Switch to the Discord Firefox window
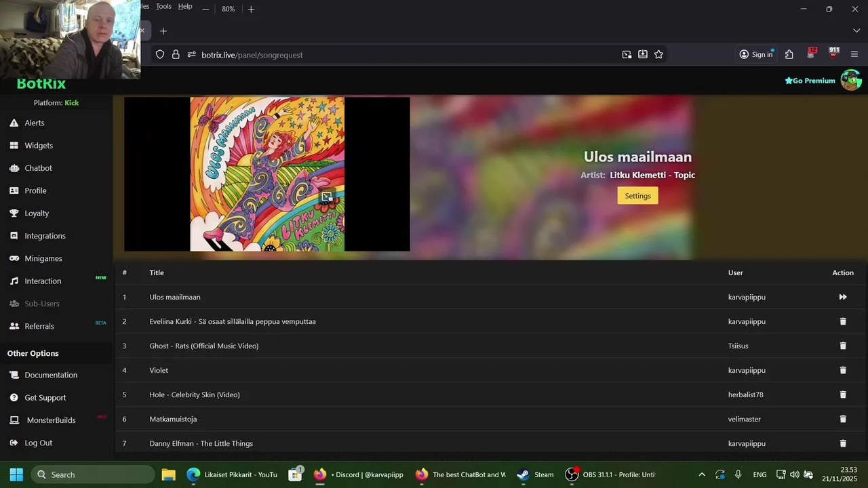This screenshot has height=488, width=868. [359, 474]
